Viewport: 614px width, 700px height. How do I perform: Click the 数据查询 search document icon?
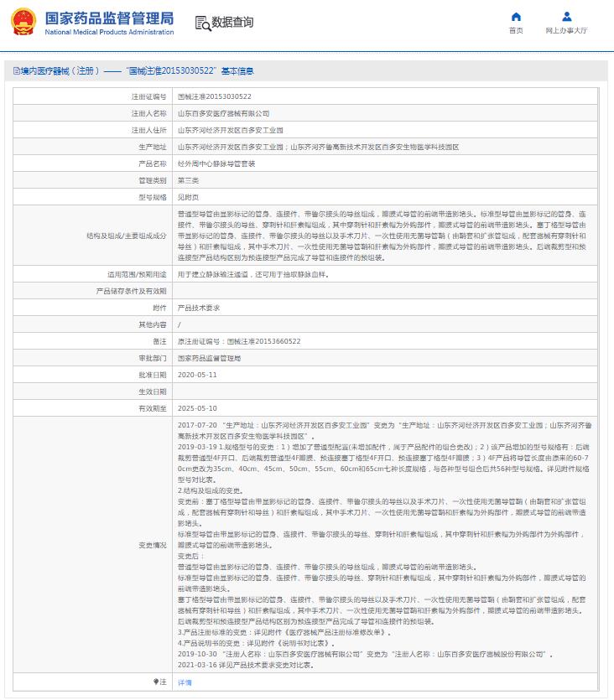(203, 23)
